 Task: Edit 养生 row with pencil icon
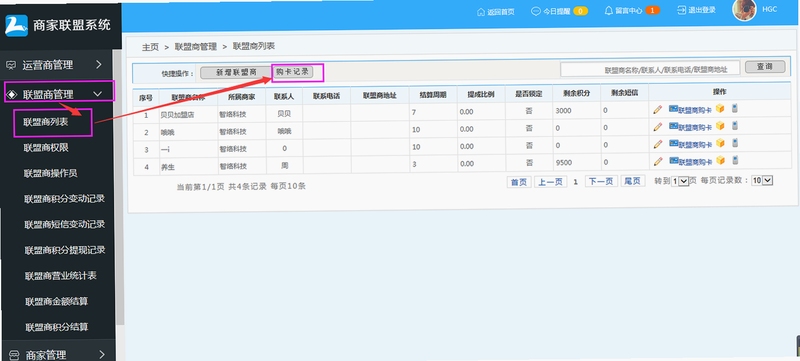click(658, 161)
